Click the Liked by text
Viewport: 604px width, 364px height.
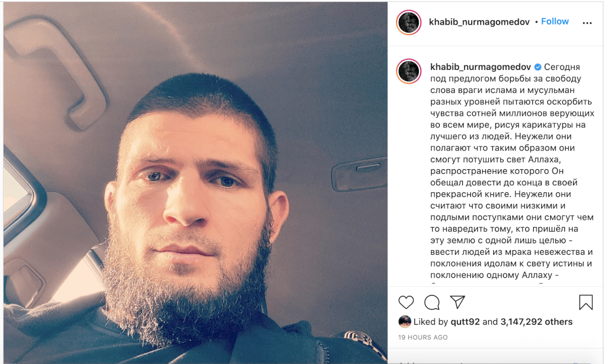coord(431,322)
